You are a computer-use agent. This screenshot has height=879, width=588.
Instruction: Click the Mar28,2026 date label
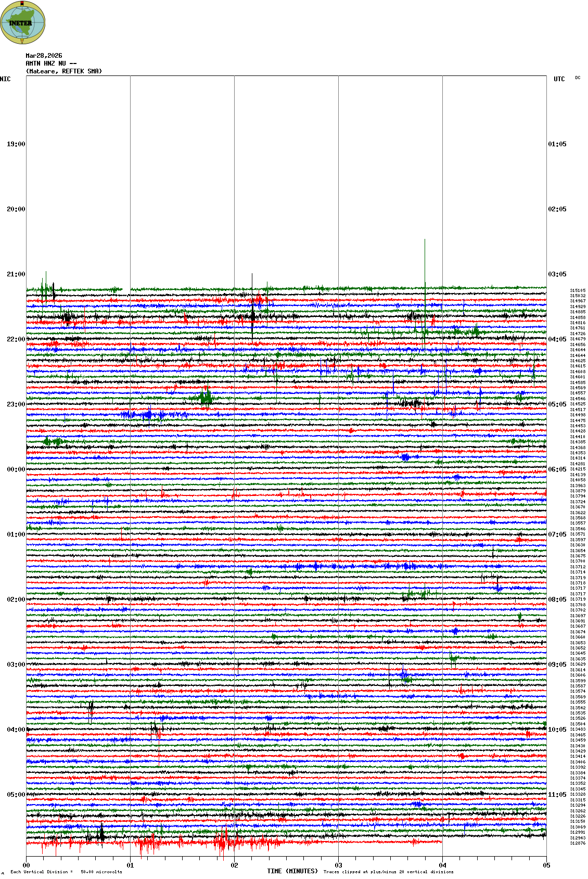tap(44, 56)
